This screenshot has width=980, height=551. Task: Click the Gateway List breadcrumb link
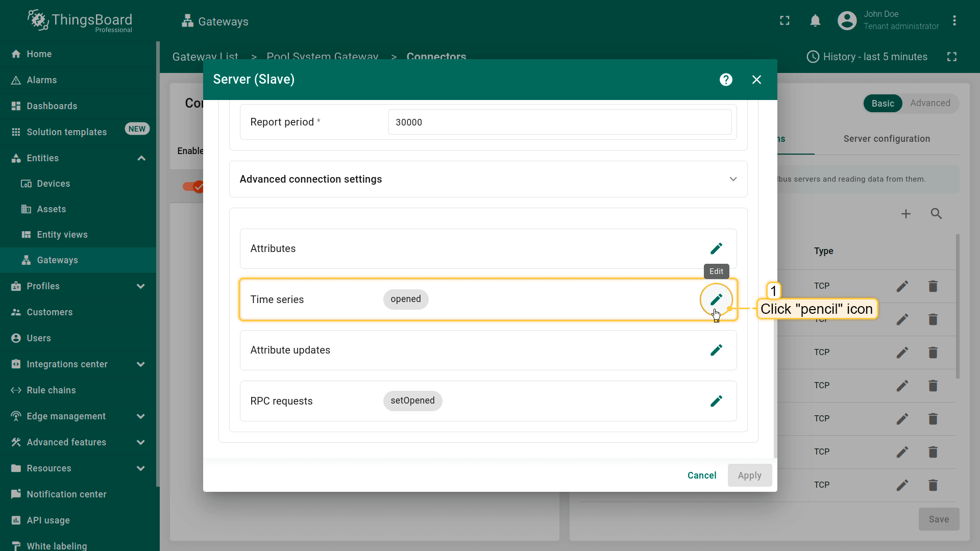pos(205,56)
